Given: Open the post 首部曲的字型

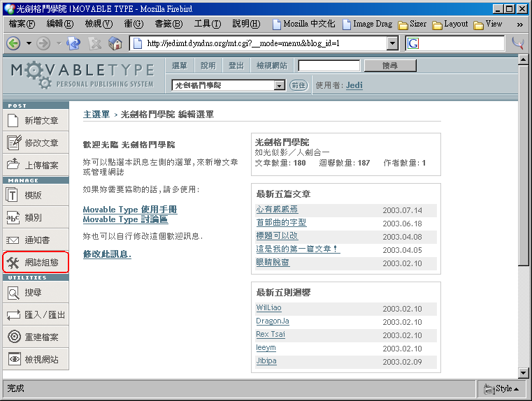Looking at the screenshot, I should point(281,223).
